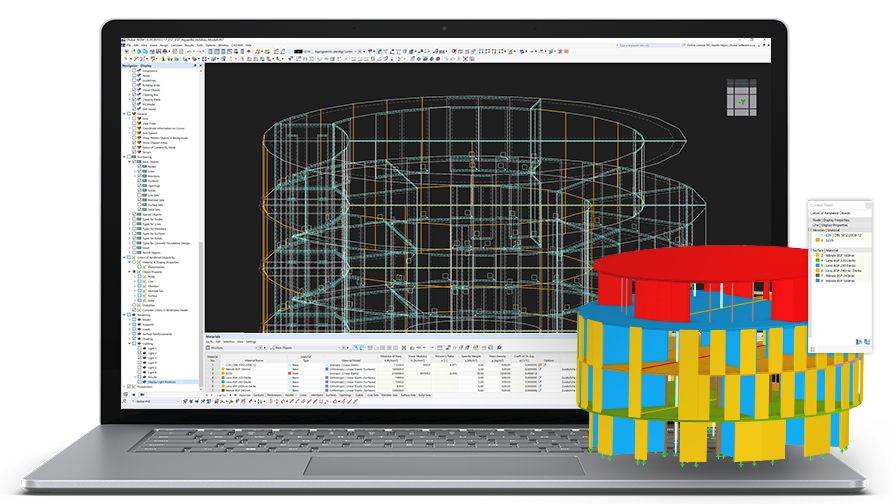Collapse the Basic Objects tree node
This screenshot has height=504, width=896.
[129, 162]
